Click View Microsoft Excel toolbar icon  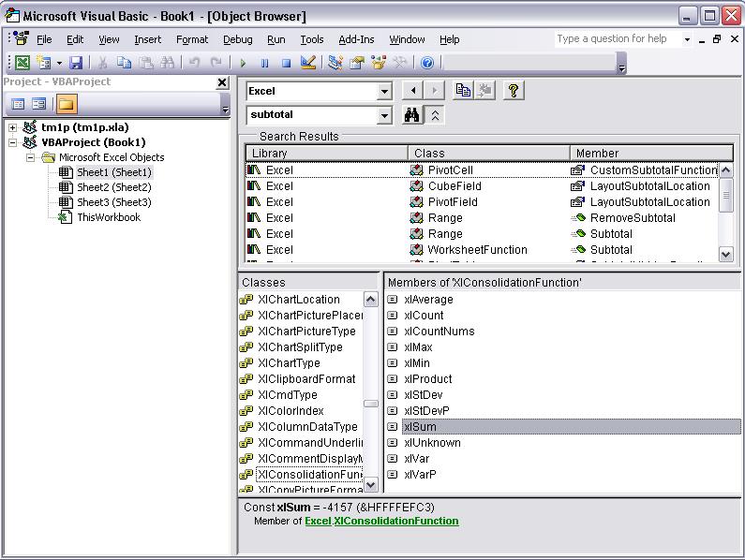(x=22, y=62)
